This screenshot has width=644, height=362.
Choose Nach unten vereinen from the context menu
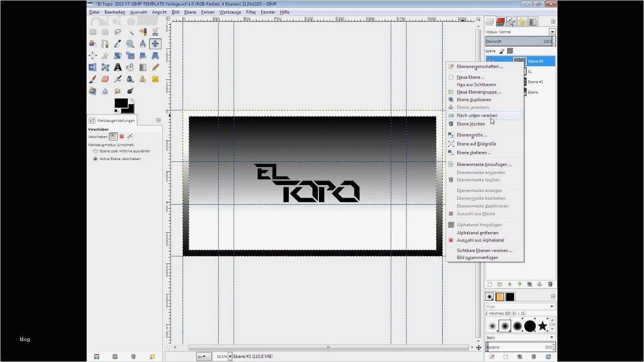(x=477, y=115)
